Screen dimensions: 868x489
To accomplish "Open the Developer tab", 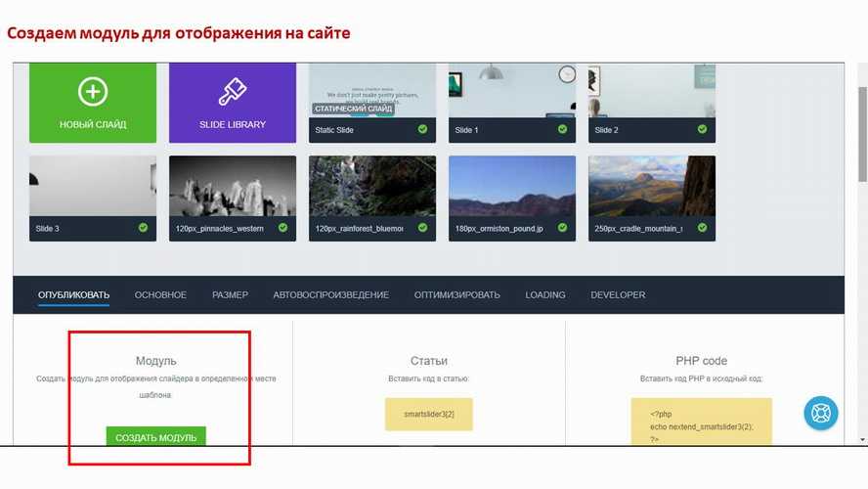I will click(x=618, y=295).
